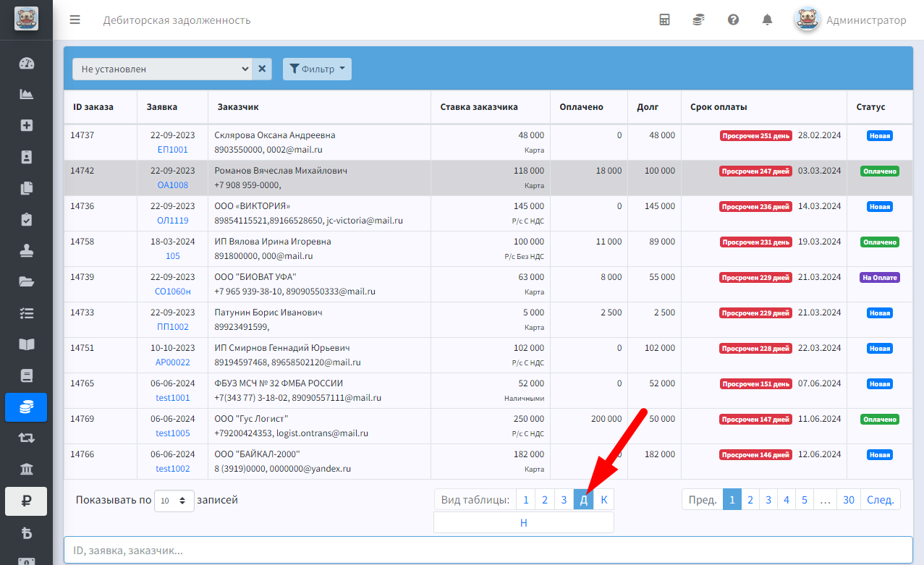
Task: Open the folder sidebar icon
Action: point(26,282)
